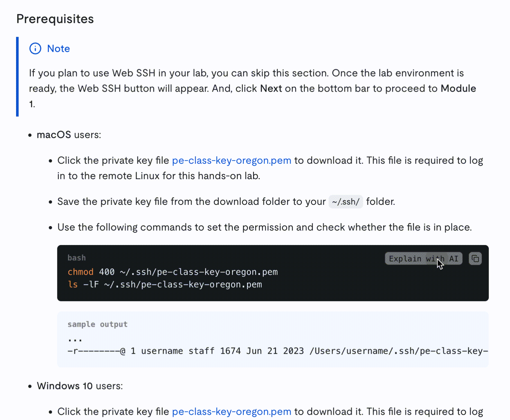
Task: Click the bash language label
Action: point(77,258)
